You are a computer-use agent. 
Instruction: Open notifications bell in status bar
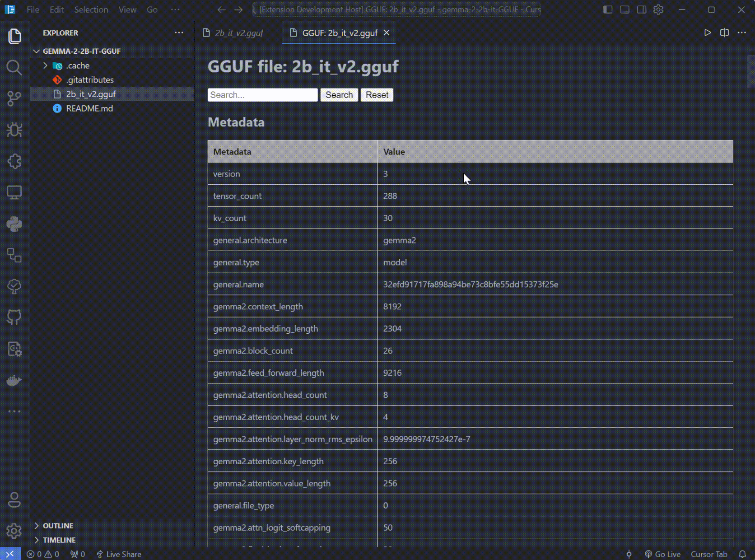[x=742, y=554]
